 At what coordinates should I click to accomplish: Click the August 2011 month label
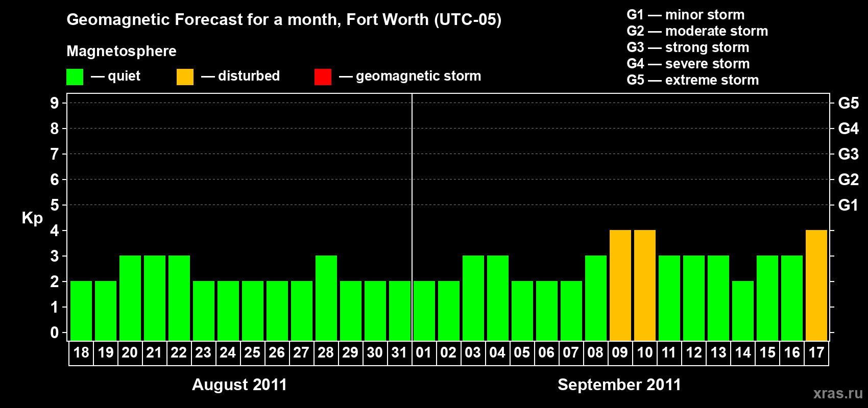(239, 385)
